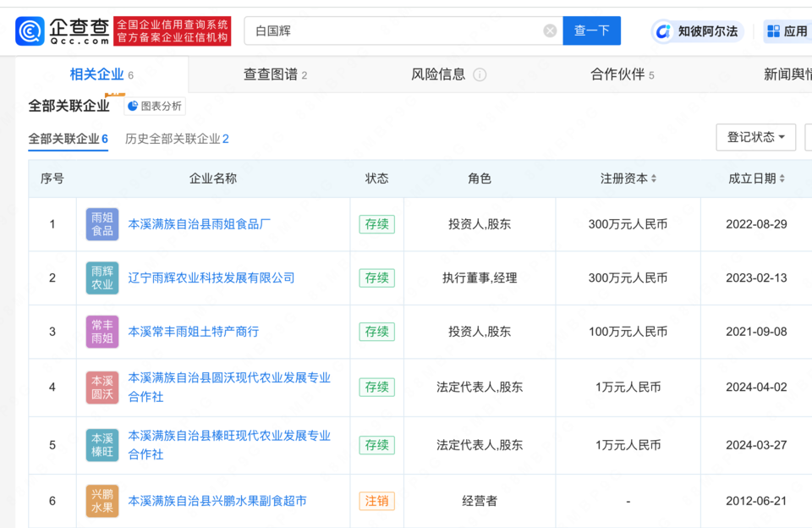Open the 应用 apps grid icon
The height and width of the screenshot is (528, 812).
click(773, 31)
